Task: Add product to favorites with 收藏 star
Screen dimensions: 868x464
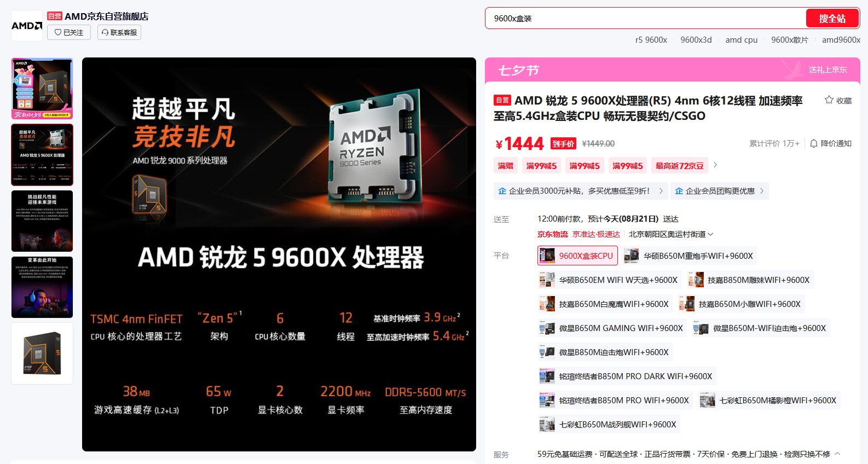Action: point(838,100)
